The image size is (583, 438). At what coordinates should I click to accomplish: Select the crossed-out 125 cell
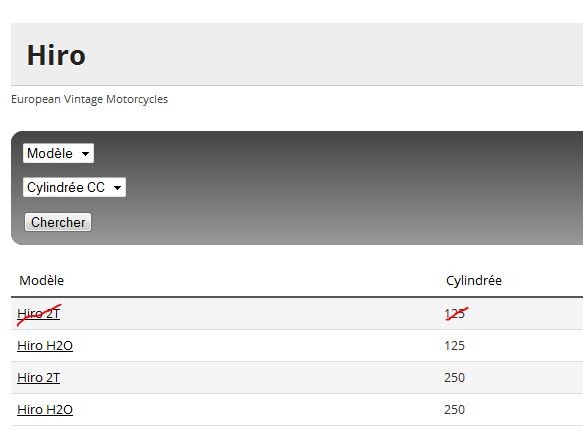coord(454,314)
